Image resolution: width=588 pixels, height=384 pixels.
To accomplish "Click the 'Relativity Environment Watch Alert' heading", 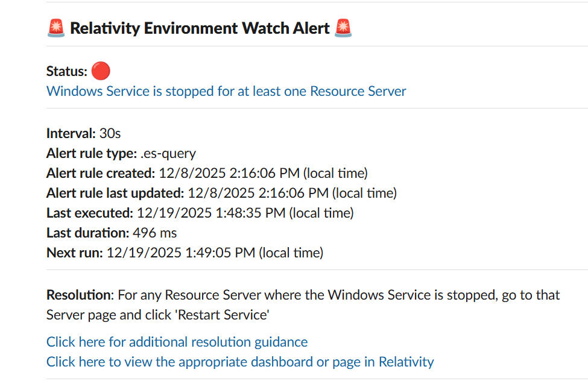I will 200,28.
